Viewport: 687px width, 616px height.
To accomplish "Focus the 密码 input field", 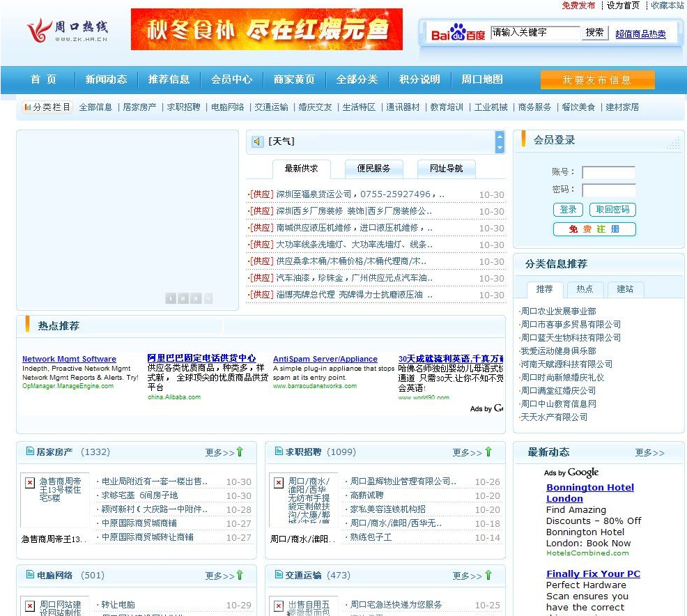I will coord(608,190).
